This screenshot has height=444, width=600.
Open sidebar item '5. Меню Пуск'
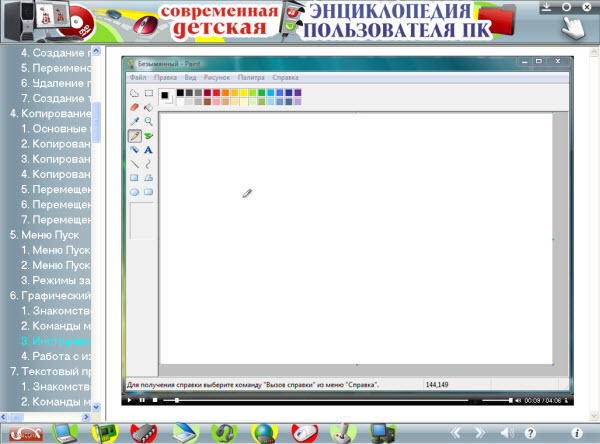pos(44,235)
